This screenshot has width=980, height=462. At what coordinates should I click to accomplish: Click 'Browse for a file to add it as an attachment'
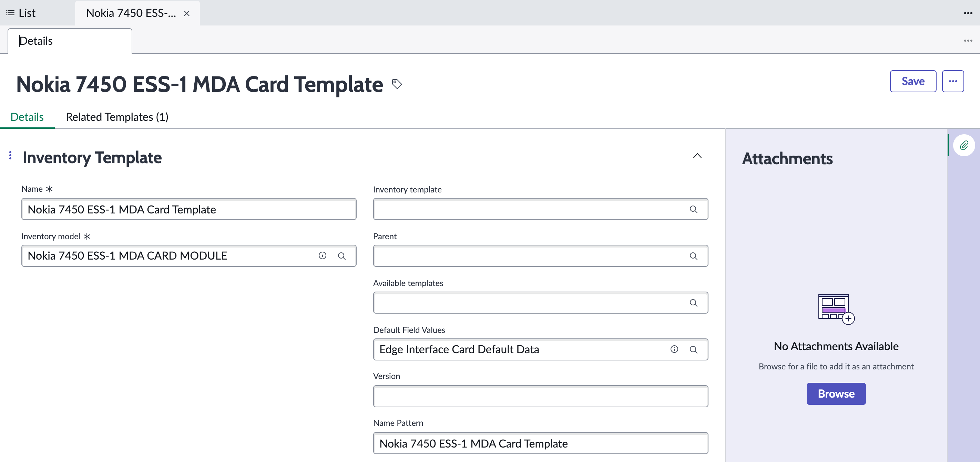coord(836,366)
